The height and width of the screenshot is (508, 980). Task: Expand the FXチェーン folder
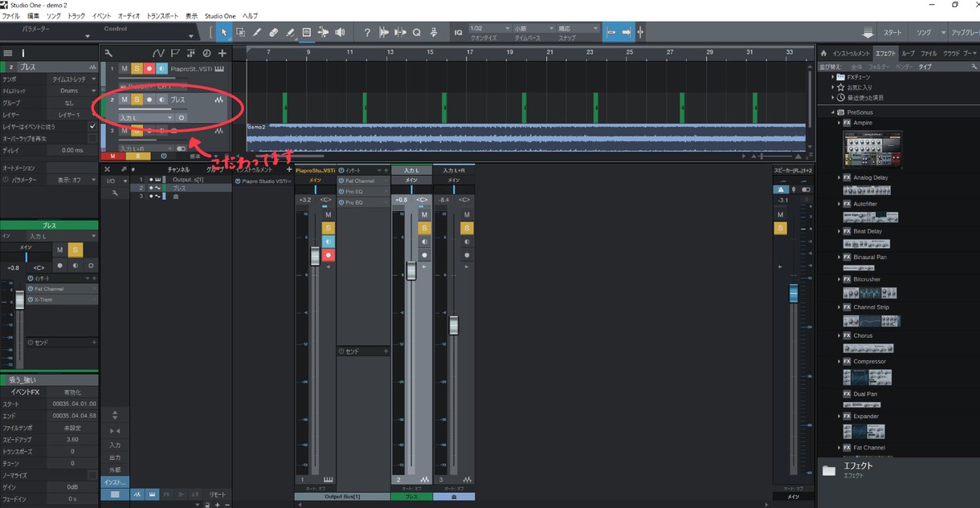pos(832,77)
